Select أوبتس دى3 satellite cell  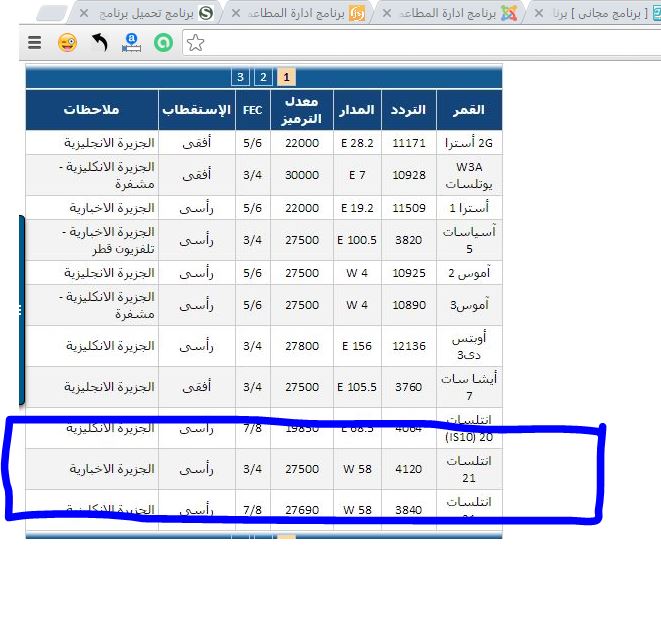point(469,346)
